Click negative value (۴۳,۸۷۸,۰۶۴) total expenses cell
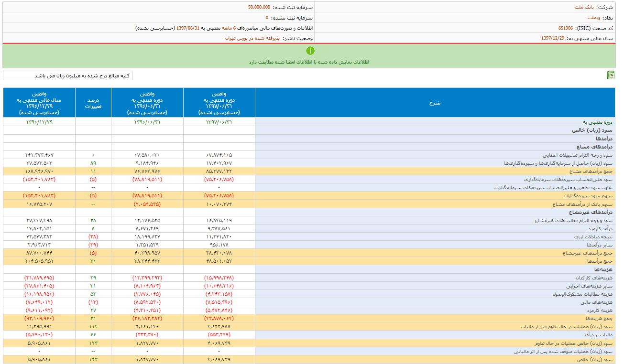 [219, 319]
